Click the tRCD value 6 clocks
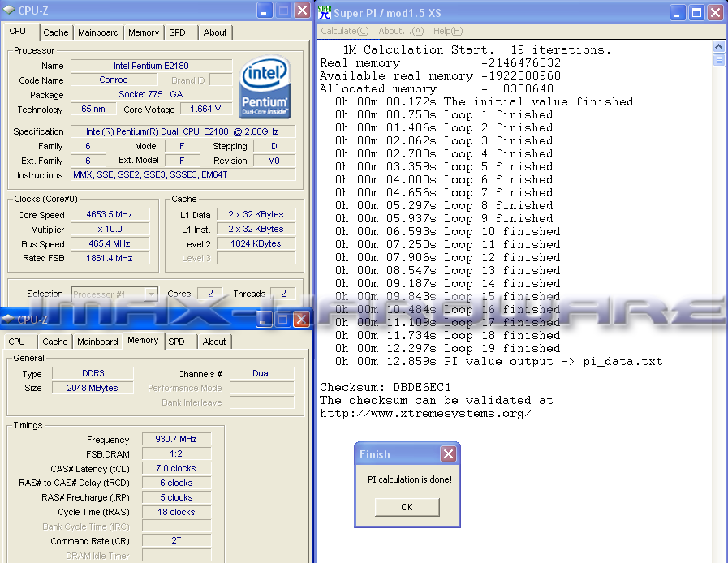The height and width of the screenshot is (563, 728). pos(176,483)
